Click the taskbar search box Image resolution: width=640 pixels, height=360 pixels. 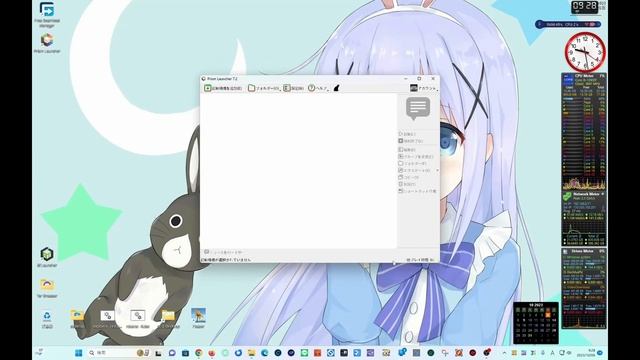click(x=118, y=353)
